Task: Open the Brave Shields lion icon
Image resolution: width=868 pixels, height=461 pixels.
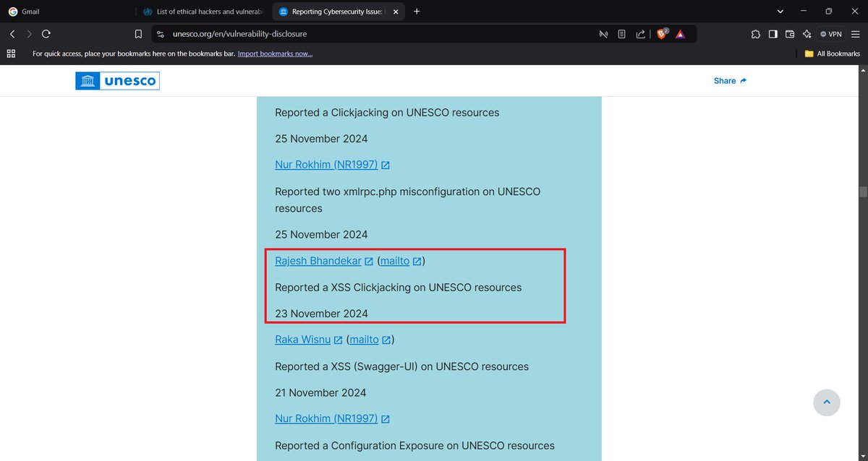Action: (662, 34)
